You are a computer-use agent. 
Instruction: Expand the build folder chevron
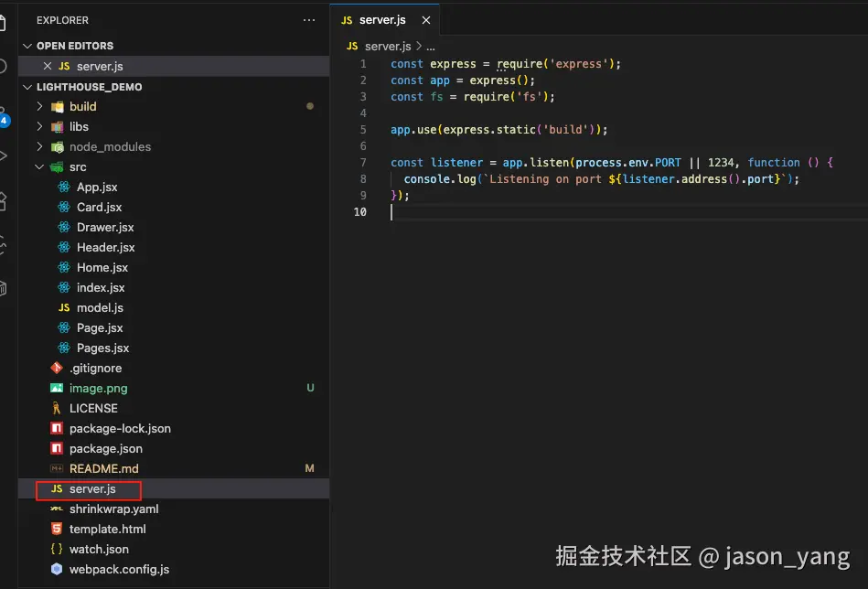pyautogui.click(x=39, y=106)
